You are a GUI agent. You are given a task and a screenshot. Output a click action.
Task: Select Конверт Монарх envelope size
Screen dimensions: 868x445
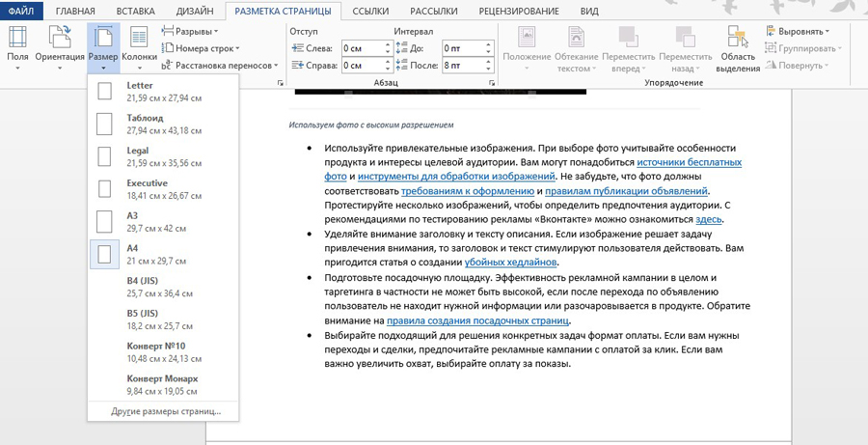(x=163, y=384)
